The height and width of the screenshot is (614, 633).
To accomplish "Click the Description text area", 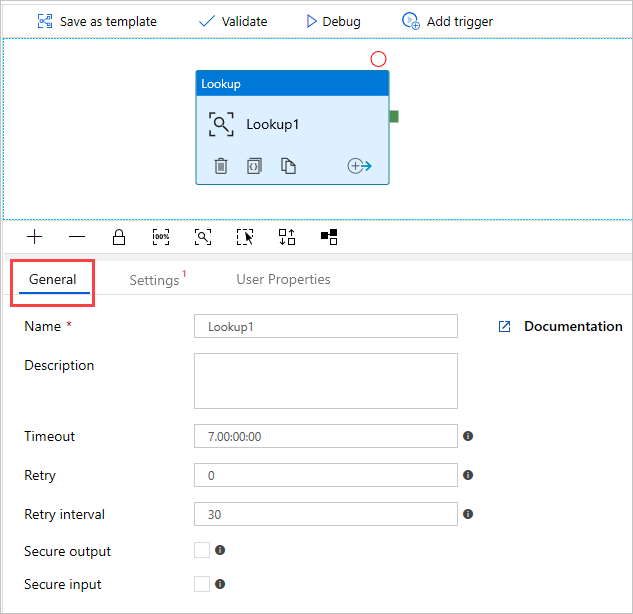I will click(326, 381).
